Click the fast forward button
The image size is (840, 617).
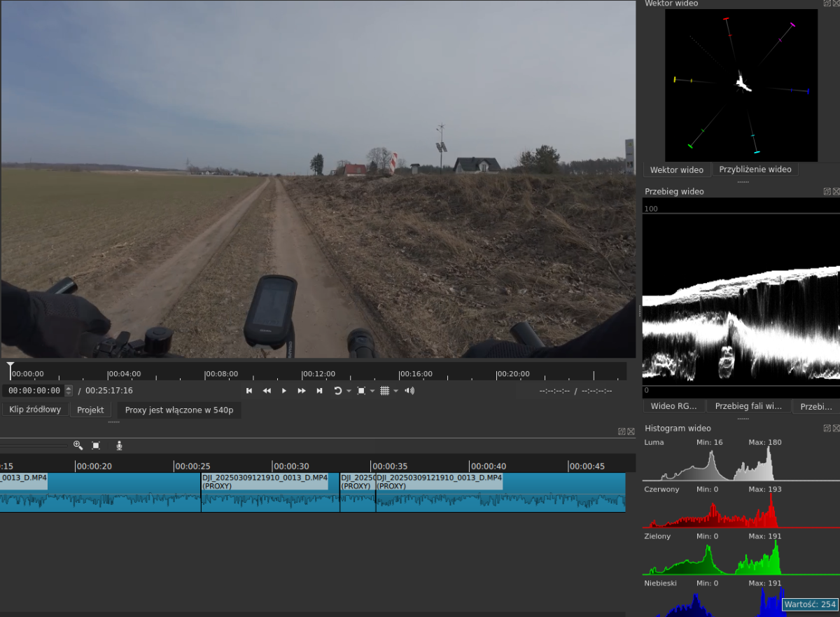302,391
